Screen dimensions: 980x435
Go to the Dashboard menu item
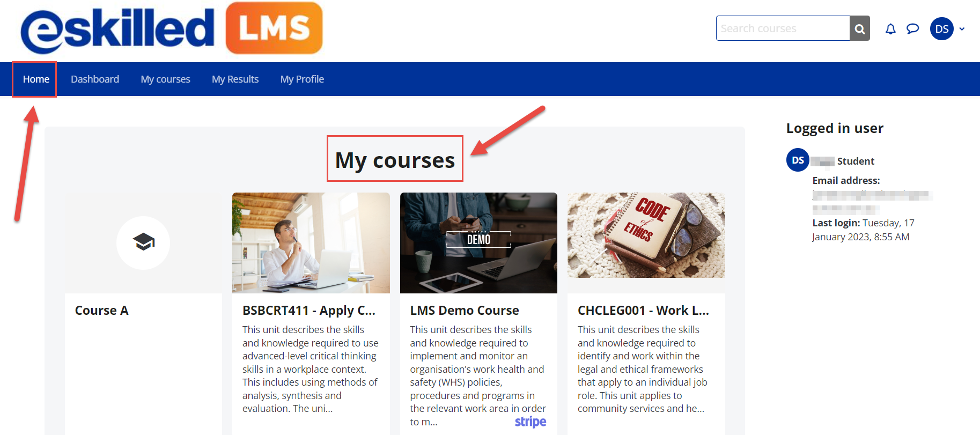(x=95, y=79)
